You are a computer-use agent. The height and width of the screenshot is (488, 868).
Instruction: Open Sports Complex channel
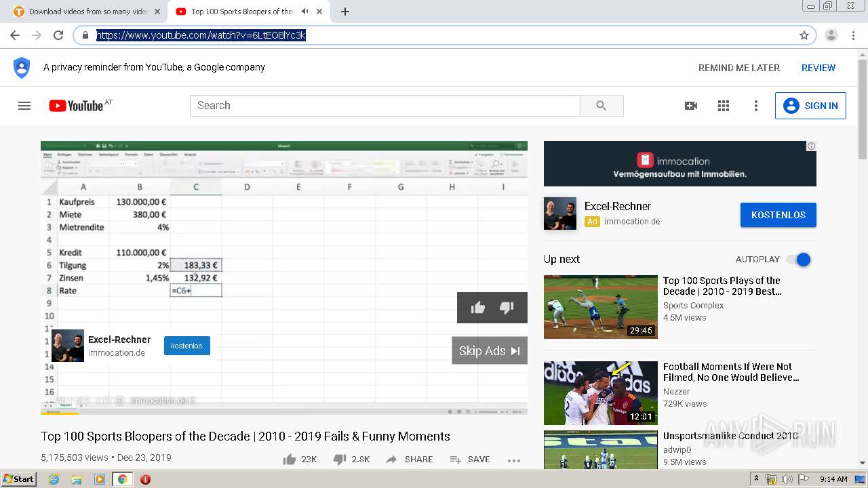[693, 306]
